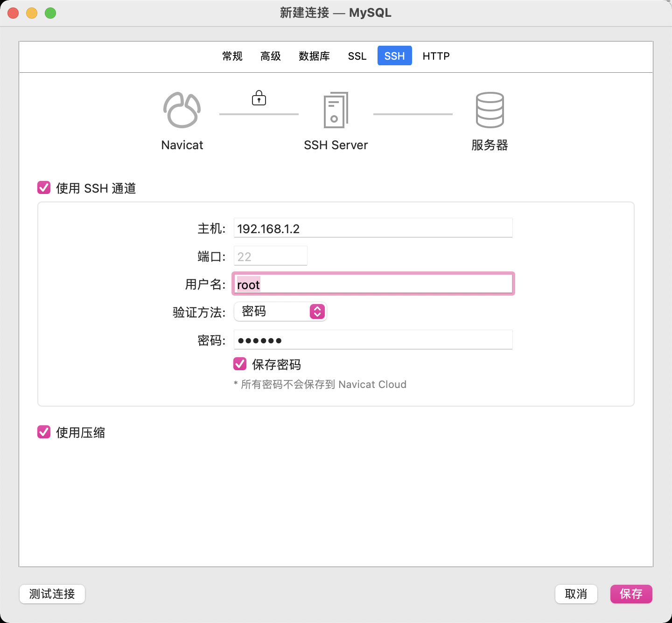This screenshot has width=672, height=623.
Task: Open the 数据库 tab
Action: pos(314,56)
